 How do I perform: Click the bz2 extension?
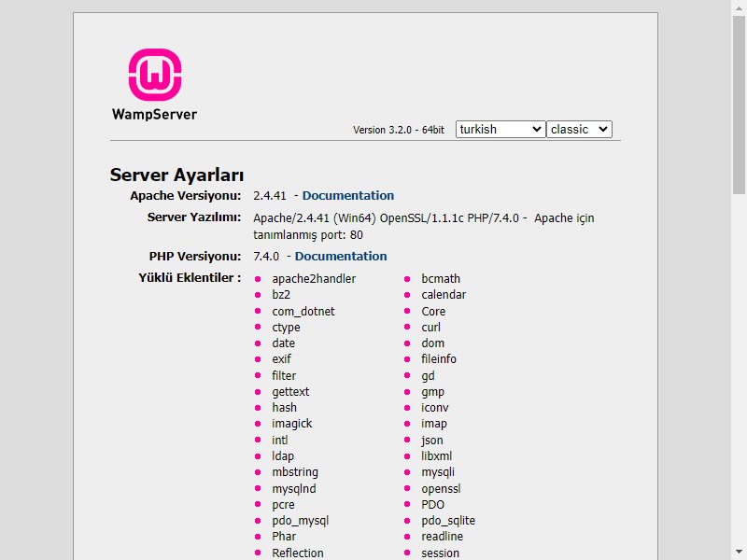pos(281,295)
